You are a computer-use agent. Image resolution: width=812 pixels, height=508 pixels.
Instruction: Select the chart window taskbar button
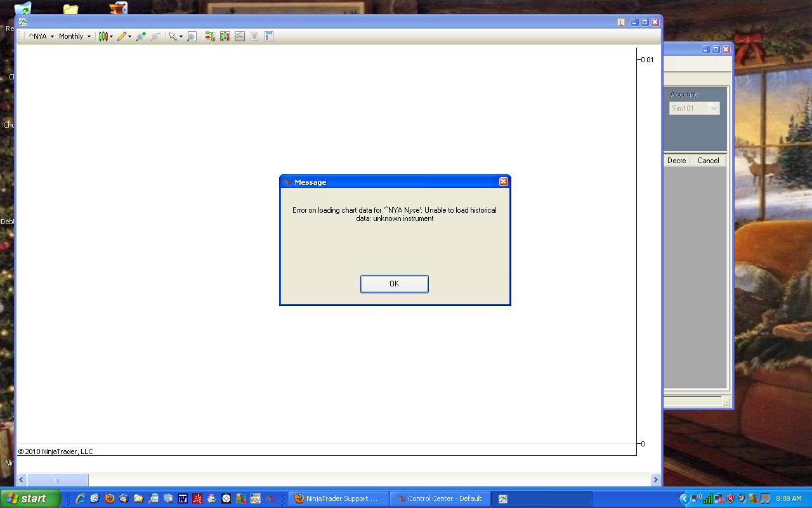pyautogui.click(x=542, y=498)
